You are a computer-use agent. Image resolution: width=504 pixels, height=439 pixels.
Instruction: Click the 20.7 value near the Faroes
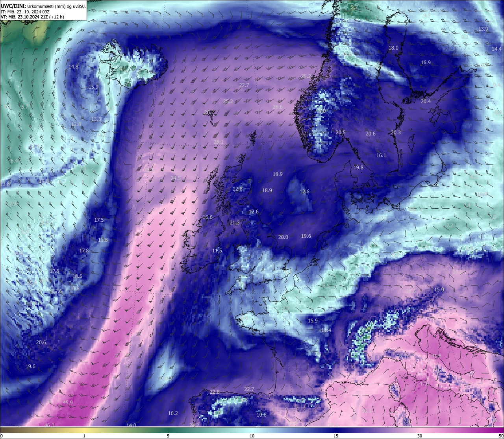[x=209, y=113]
